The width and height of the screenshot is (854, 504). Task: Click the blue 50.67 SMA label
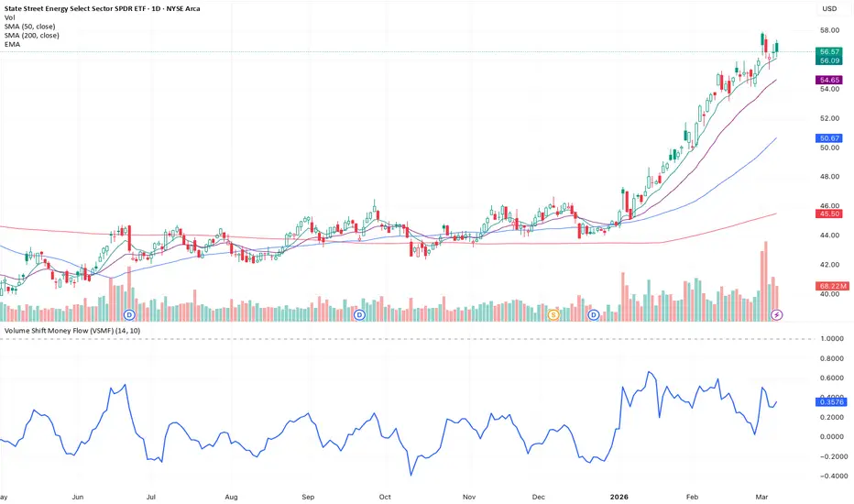(829, 138)
